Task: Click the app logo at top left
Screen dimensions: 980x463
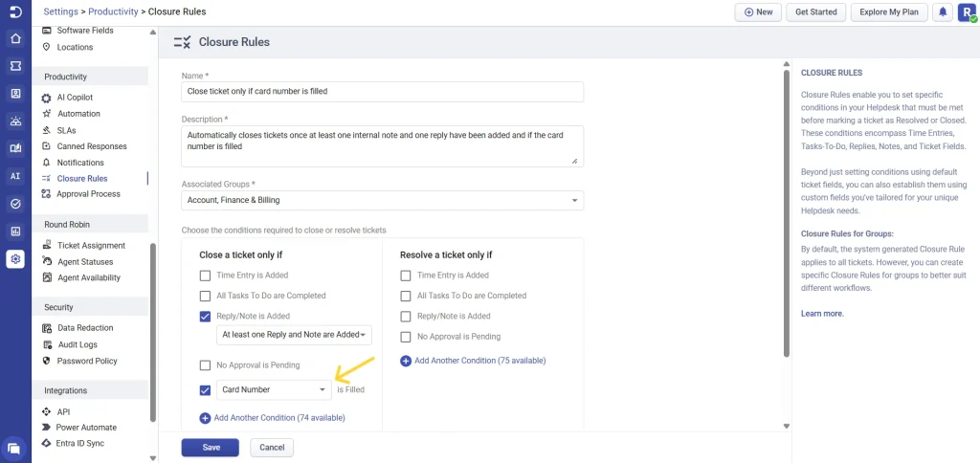Action: point(15,11)
